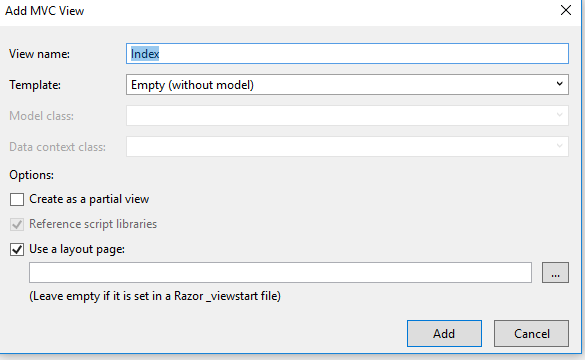
Task: Click the View name input field
Action: click(x=347, y=54)
